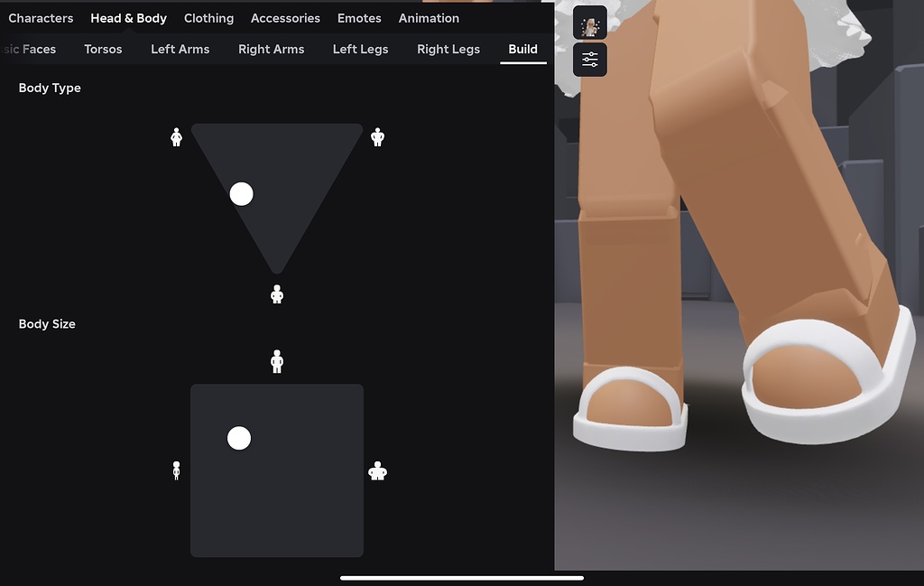The image size is (924, 586).
Task: Click the Body Size slider dot
Action: pos(239,438)
